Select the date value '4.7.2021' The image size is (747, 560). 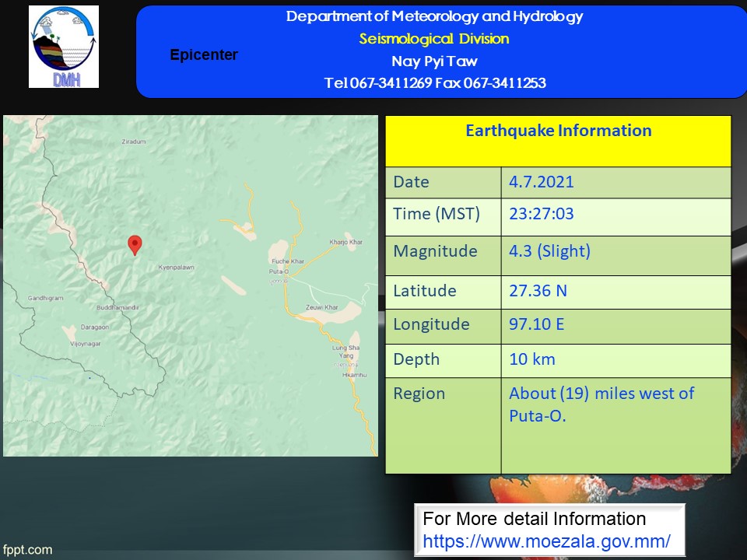pyautogui.click(x=542, y=182)
